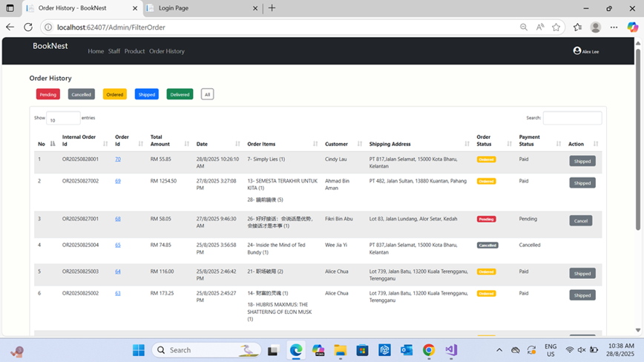Open the Alex Lee user profile icon
Viewport: 644px width, 362px height.
(x=577, y=50)
